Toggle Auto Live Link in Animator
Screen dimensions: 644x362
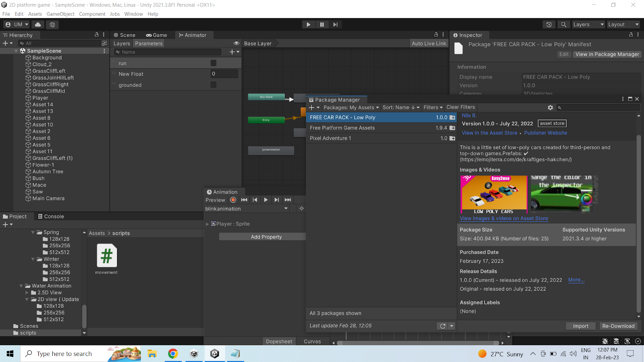pyautogui.click(x=429, y=43)
